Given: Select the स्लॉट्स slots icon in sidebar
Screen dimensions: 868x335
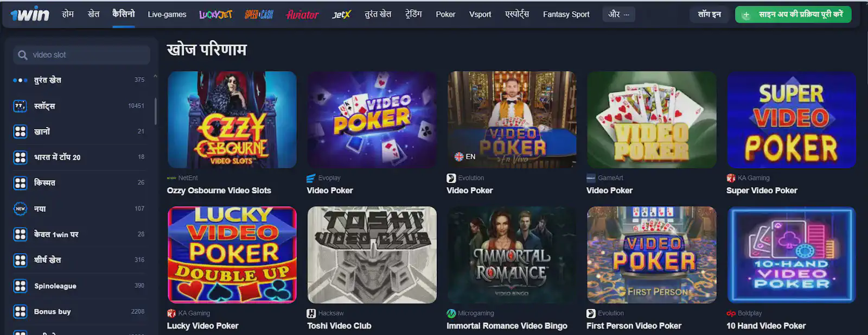Looking at the screenshot, I should tap(20, 106).
